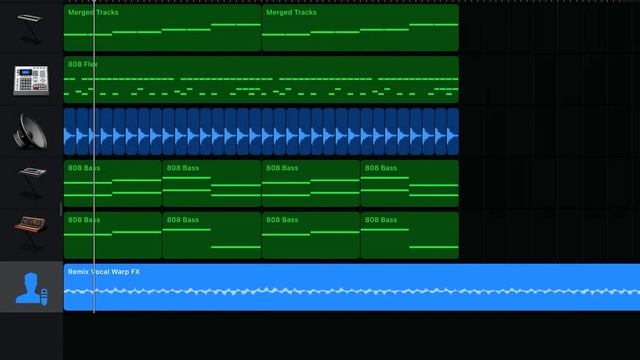The image size is (640, 360).
Task: Select the fourth 808 Bass region on the wooden synth track
Action: pos(410,235)
